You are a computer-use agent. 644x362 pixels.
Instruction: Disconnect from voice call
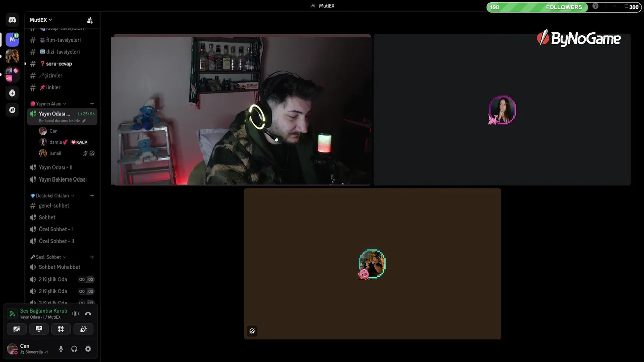click(x=88, y=314)
